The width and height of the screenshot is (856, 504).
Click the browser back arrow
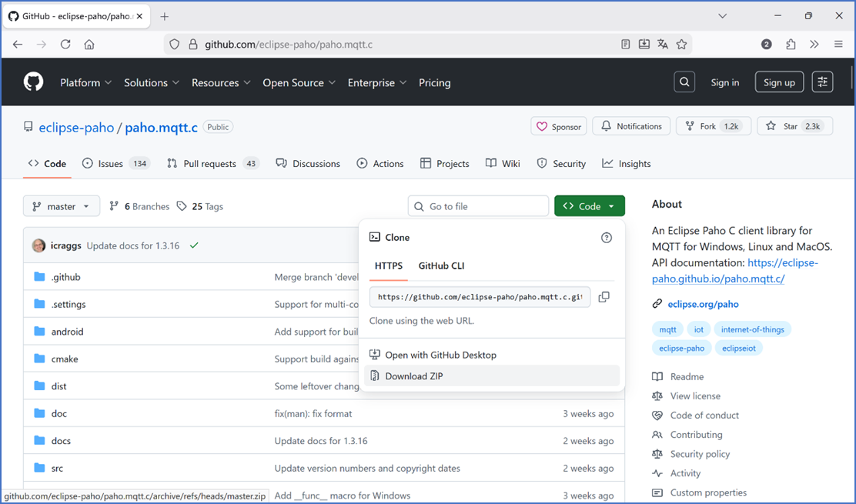(18, 44)
